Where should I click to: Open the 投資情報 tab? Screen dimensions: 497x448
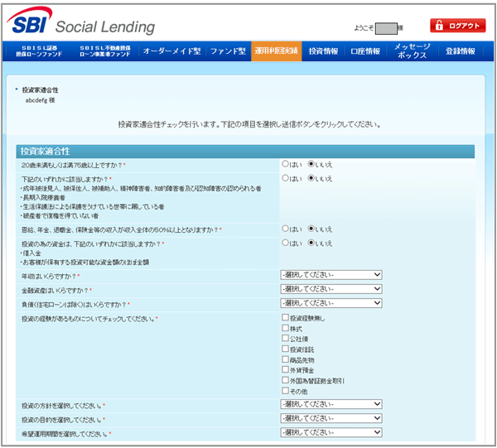click(323, 51)
